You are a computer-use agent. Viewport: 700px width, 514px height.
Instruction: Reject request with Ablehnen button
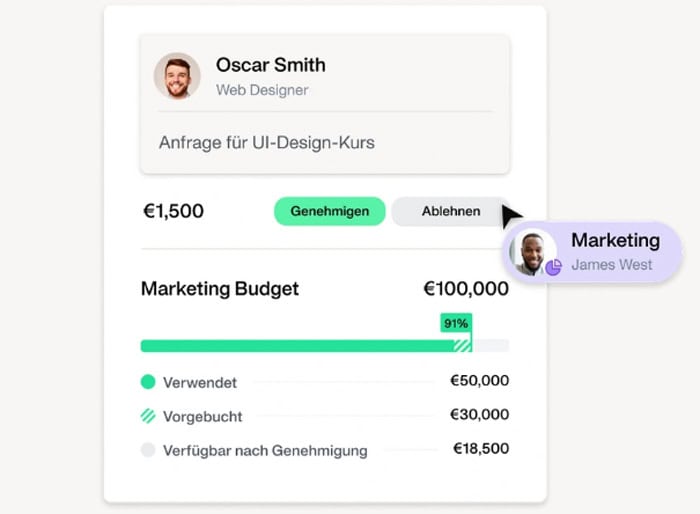pos(451,211)
